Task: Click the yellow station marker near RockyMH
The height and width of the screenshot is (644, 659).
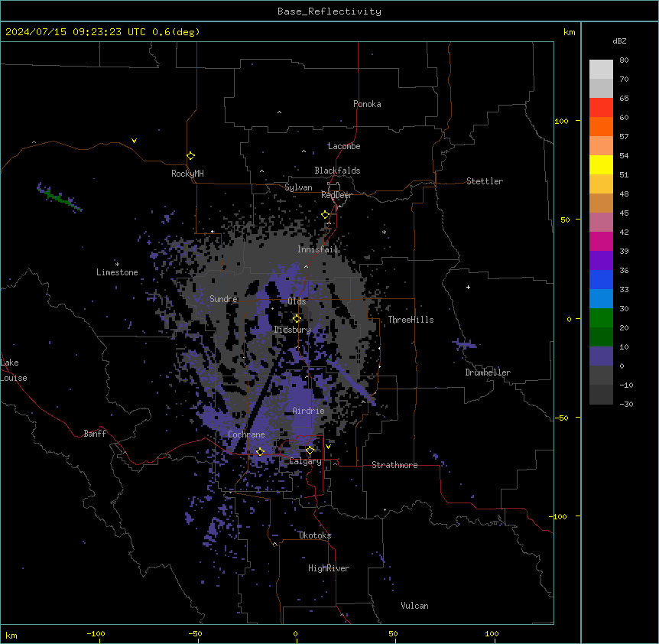Action: (x=191, y=156)
